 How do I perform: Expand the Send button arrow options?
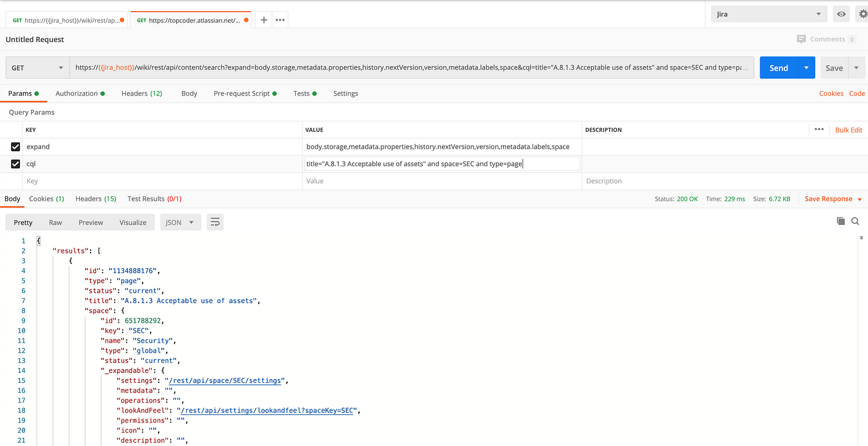click(x=807, y=68)
